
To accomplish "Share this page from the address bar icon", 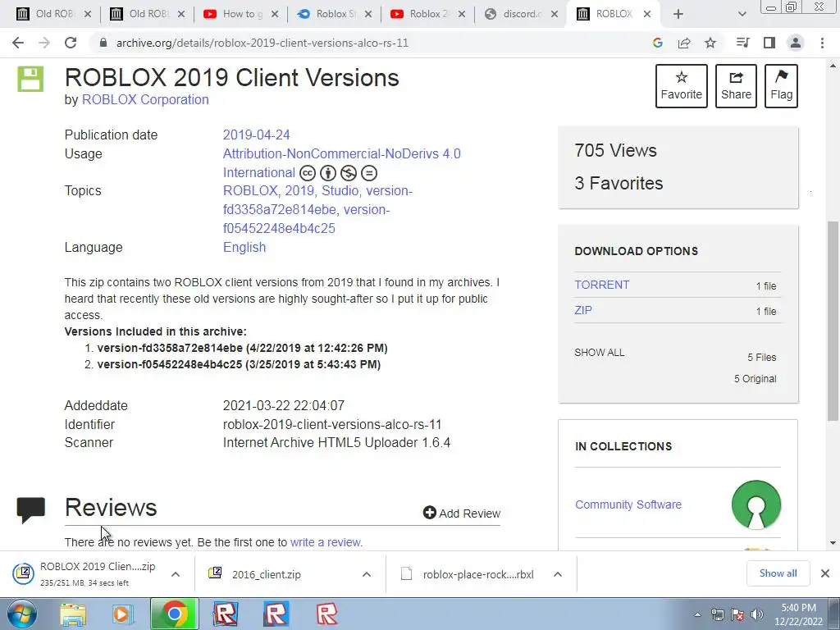I will pos(684,43).
